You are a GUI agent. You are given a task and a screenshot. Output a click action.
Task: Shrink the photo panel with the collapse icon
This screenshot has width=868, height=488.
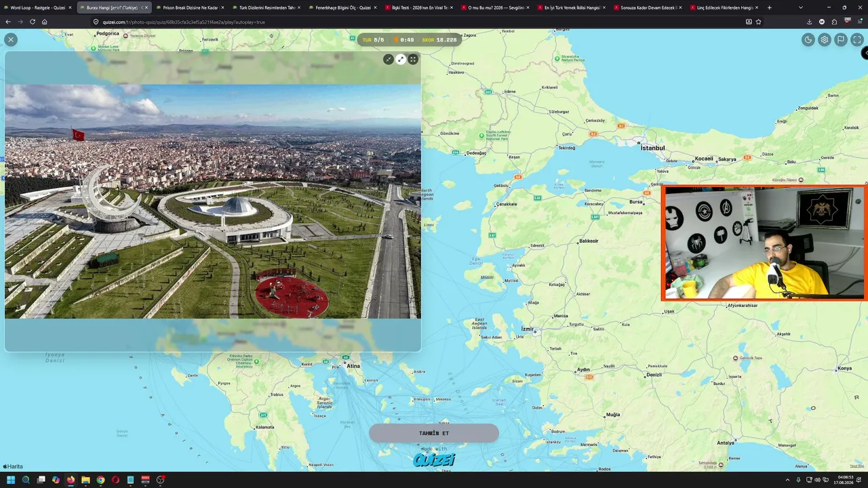(x=389, y=60)
